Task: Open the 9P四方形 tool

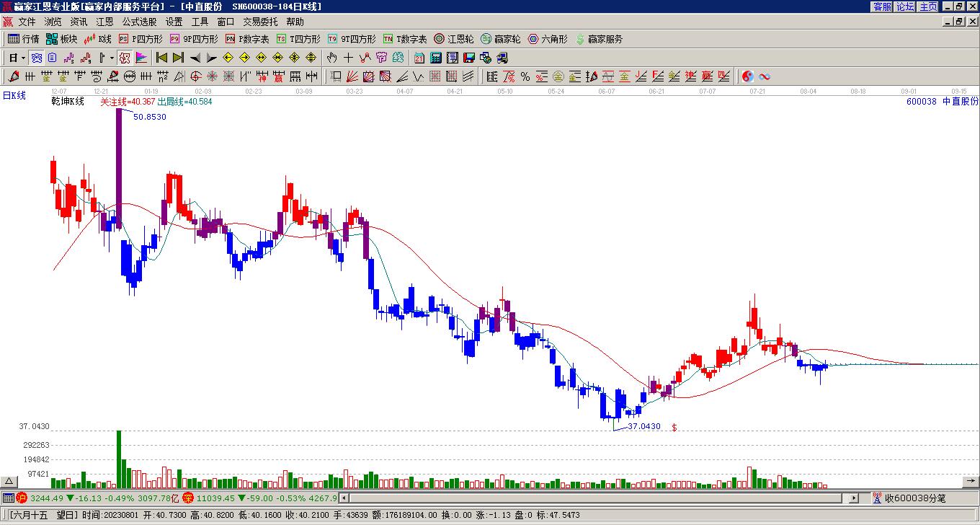Action: pos(194,39)
